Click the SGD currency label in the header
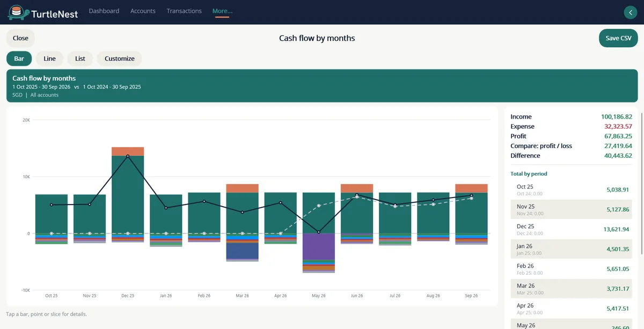644x329 pixels. coord(18,95)
